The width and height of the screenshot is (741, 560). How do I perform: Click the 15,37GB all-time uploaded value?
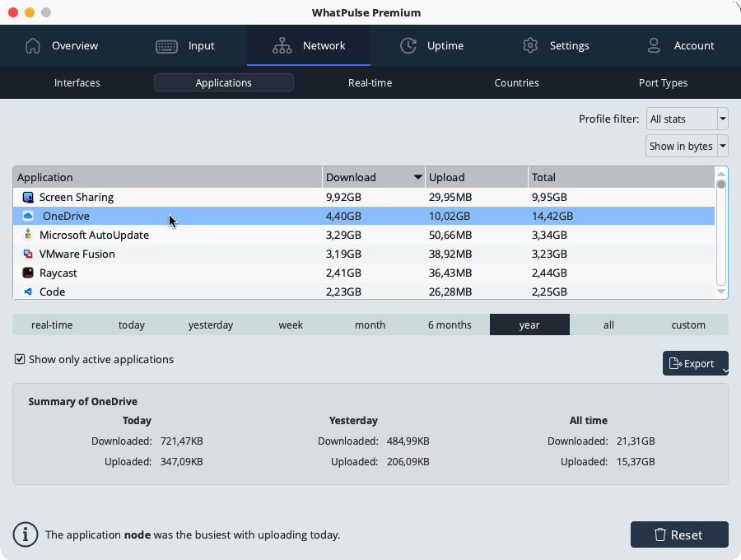click(x=636, y=462)
